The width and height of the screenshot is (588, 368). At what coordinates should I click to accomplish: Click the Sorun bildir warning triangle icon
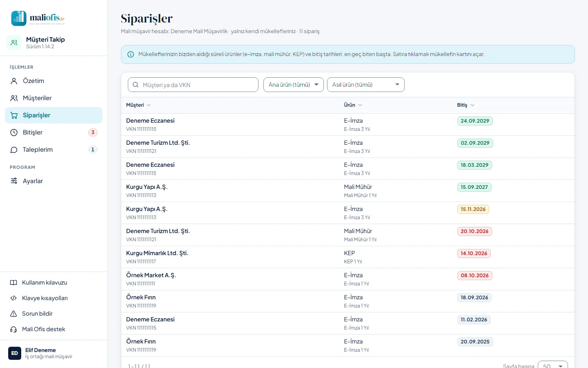coord(13,314)
